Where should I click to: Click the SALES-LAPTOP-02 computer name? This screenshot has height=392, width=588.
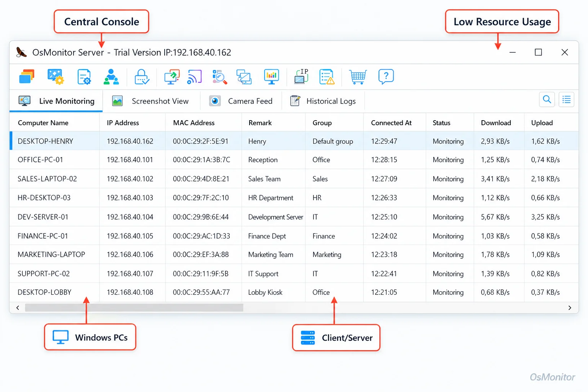point(47,179)
